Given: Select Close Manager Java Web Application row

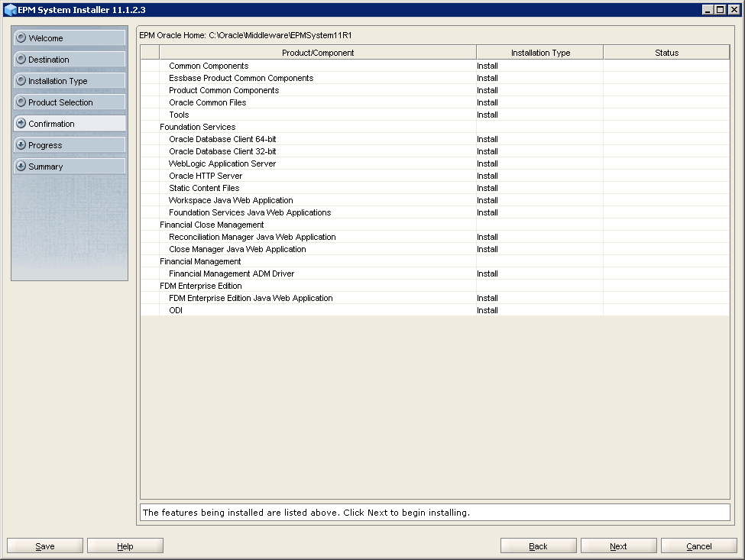Looking at the screenshot, I should click(435, 249).
